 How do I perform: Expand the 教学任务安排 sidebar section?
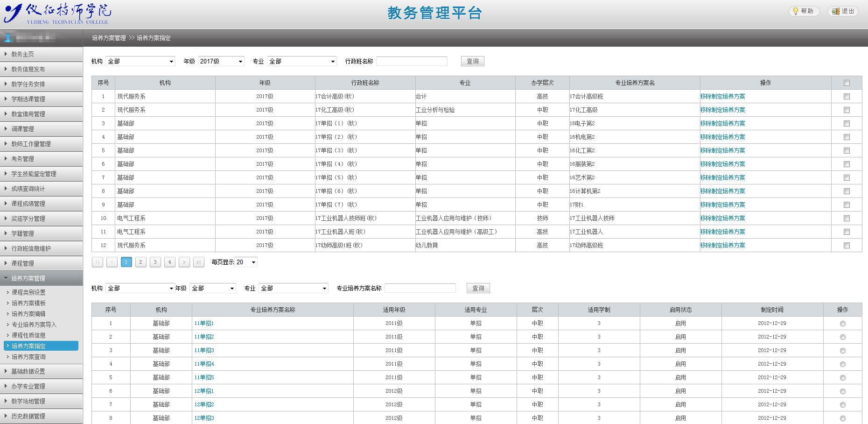[41, 84]
